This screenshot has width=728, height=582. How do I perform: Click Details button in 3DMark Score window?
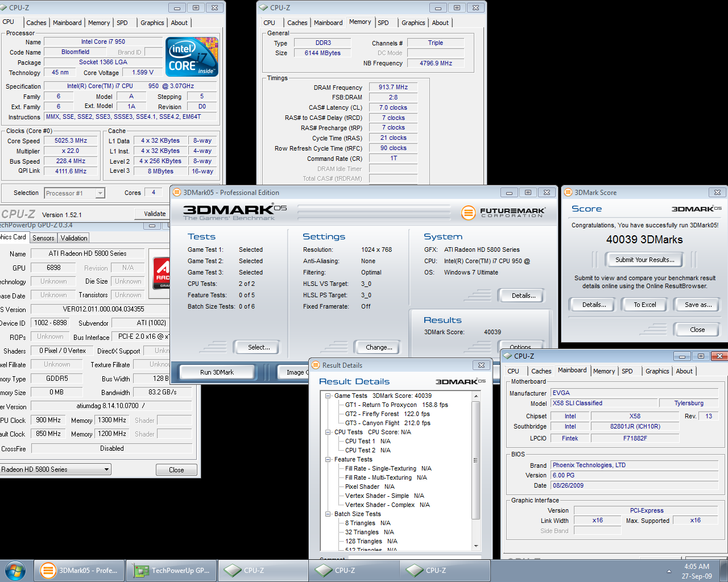[594, 305]
